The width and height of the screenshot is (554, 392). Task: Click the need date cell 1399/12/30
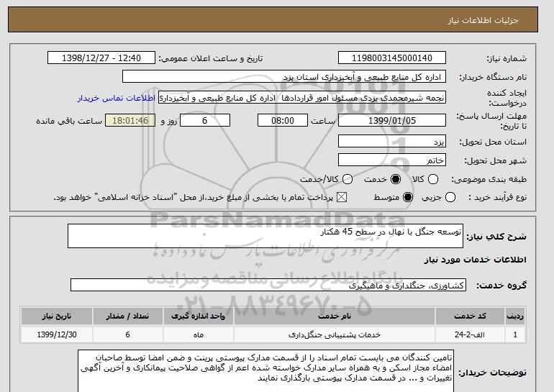click(57, 334)
